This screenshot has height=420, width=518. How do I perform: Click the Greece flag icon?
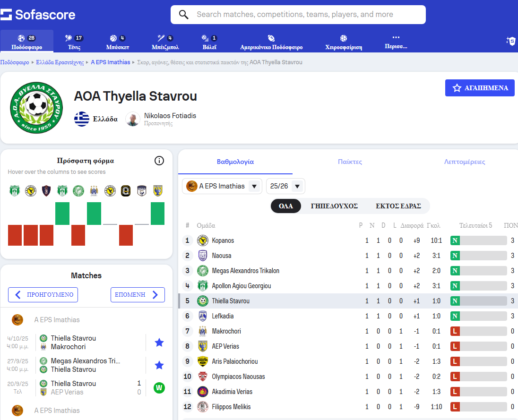[x=82, y=119]
